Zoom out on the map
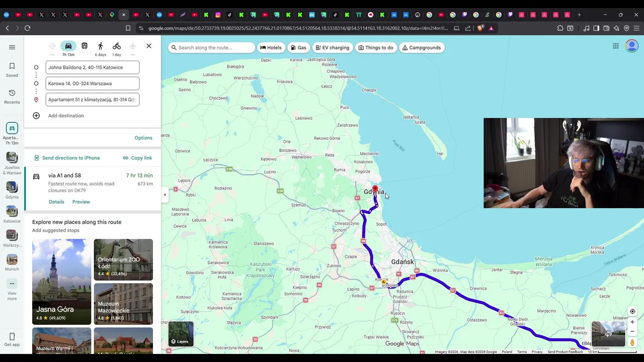This screenshot has height=362, width=644. 632,331
